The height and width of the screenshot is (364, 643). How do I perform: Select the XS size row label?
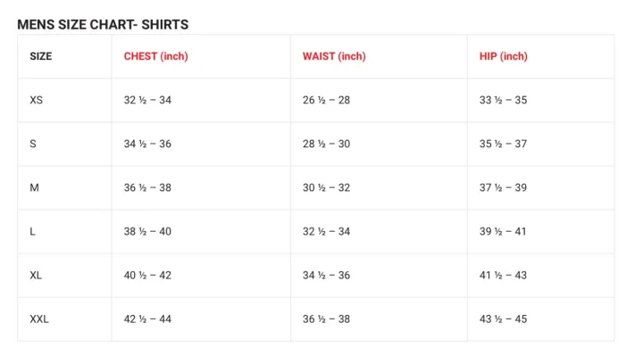(37, 100)
